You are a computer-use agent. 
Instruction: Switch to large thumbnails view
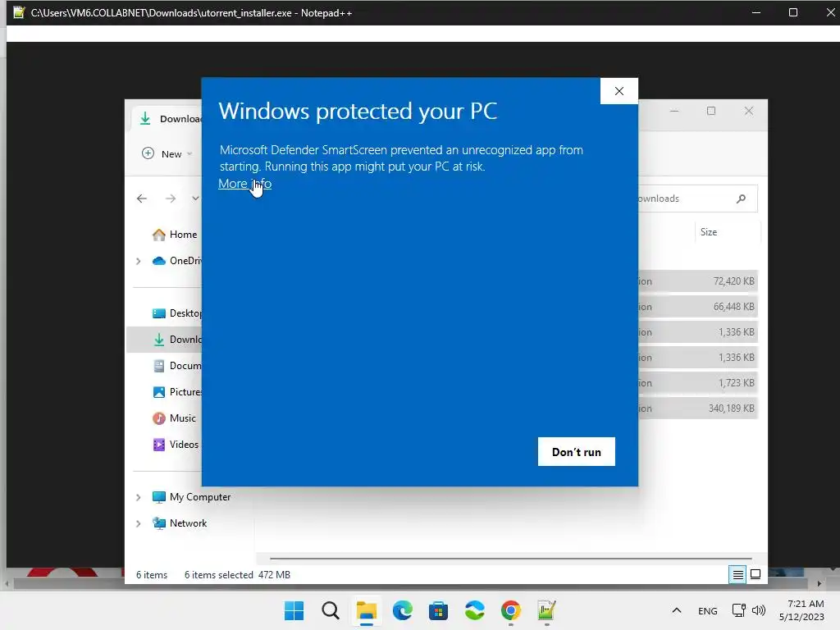pyautogui.click(x=756, y=575)
